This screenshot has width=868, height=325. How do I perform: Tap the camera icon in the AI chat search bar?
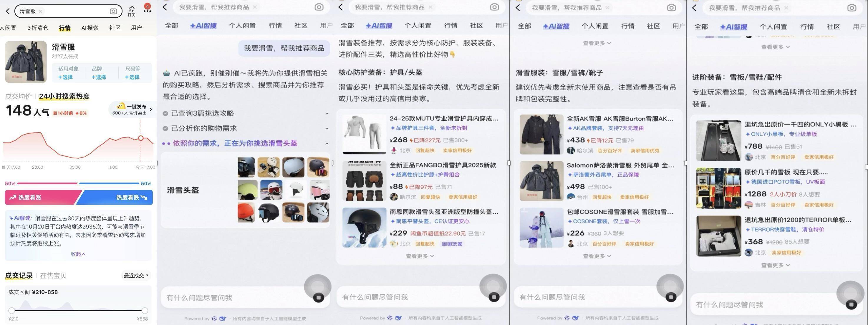pos(319,7)
